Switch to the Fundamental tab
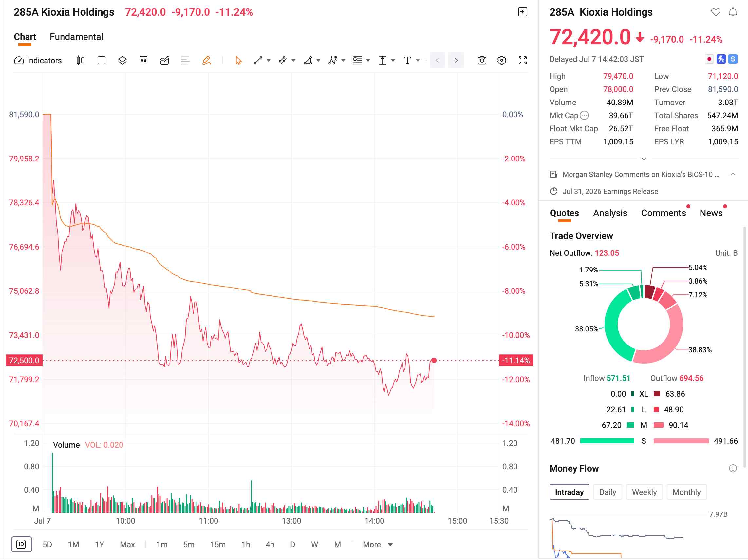The width and height of the screenshot is (748, 560). tap(76, 37)
